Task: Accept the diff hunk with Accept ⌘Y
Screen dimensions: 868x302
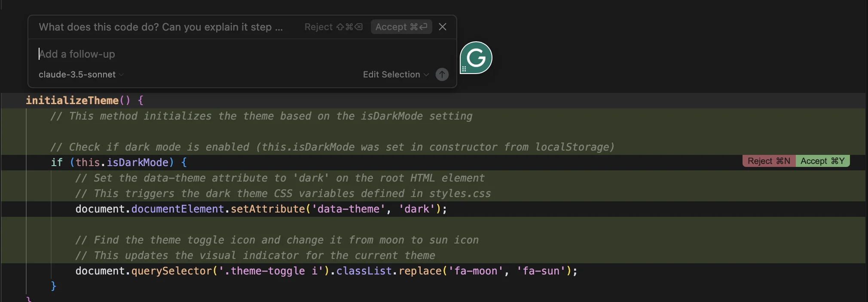Action: click(x=822, y=161)
